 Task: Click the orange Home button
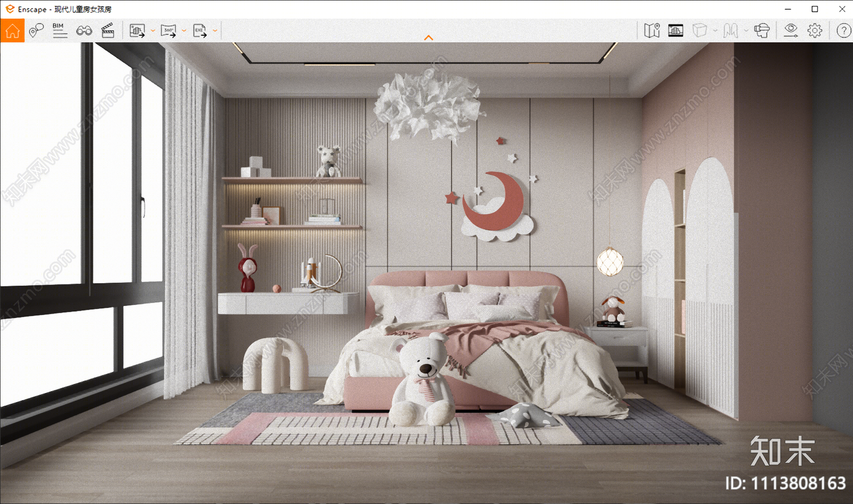[x=12, y=31]
